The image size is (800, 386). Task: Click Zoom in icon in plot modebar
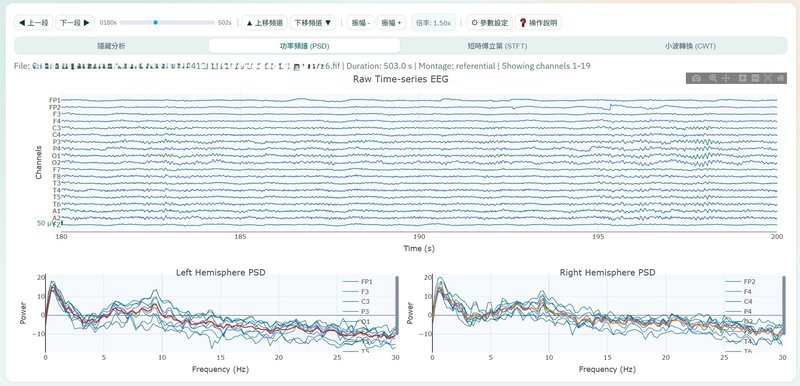pyautogui.click(x=742, y=78)
